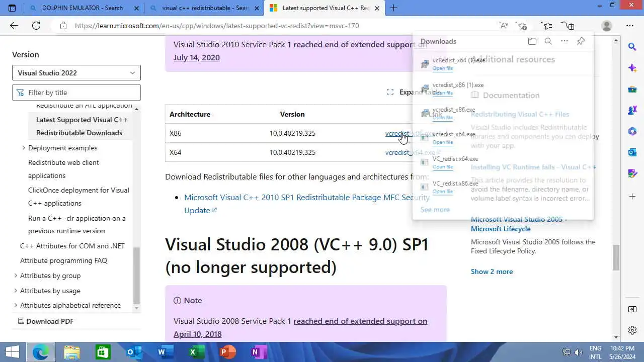This screenshot has width=644, height=362.
Task: Pin the Downloads panel
Action: 581,41
